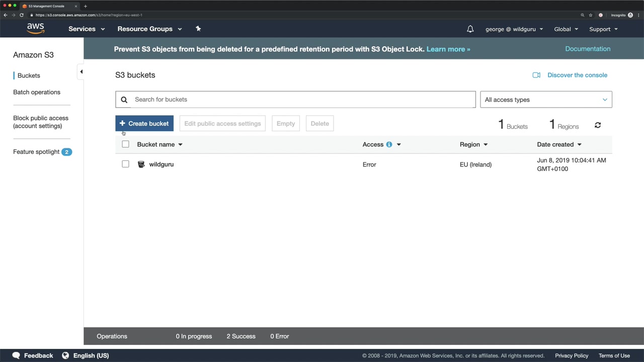Screen dimensions: 644x362
Task: Sort buckets by Date created
Action: point(559,144)
